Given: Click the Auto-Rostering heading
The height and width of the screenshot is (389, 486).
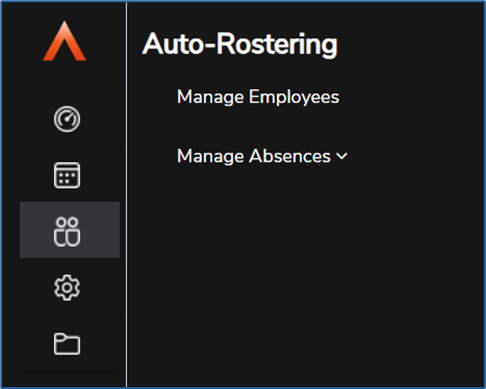Looking at the screenshot, I should (240, 44).
